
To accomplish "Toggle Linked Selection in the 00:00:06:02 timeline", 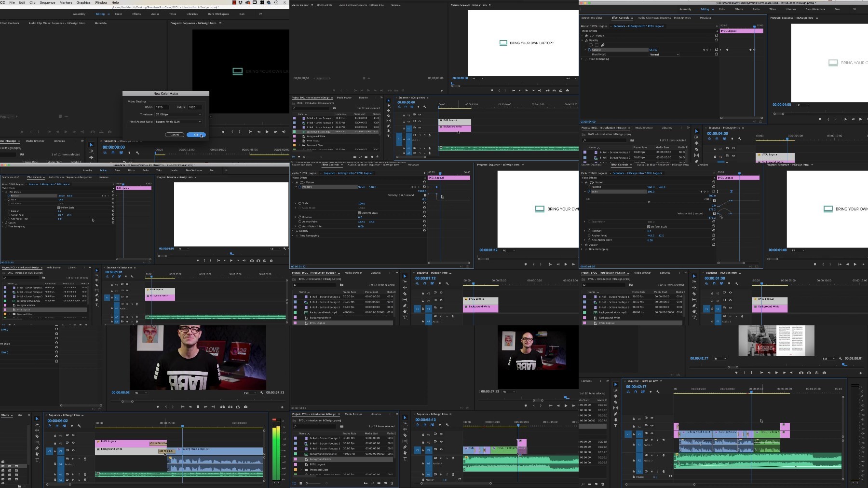I will point(64,426).
